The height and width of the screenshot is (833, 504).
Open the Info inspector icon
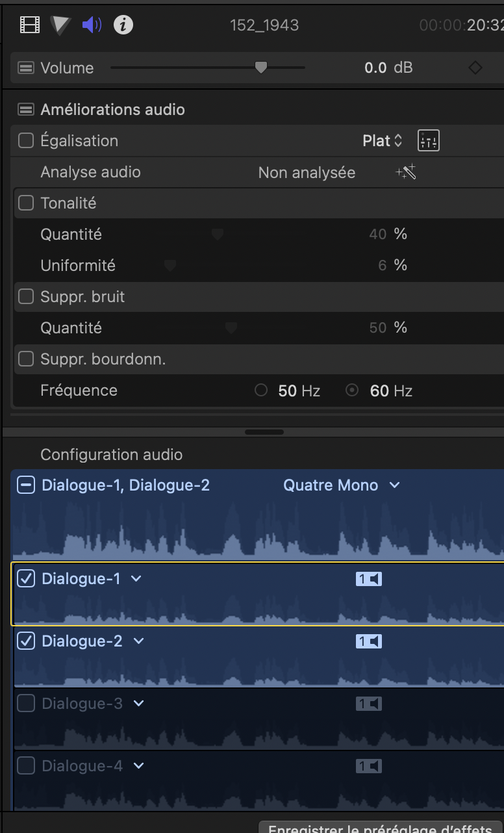123,25
